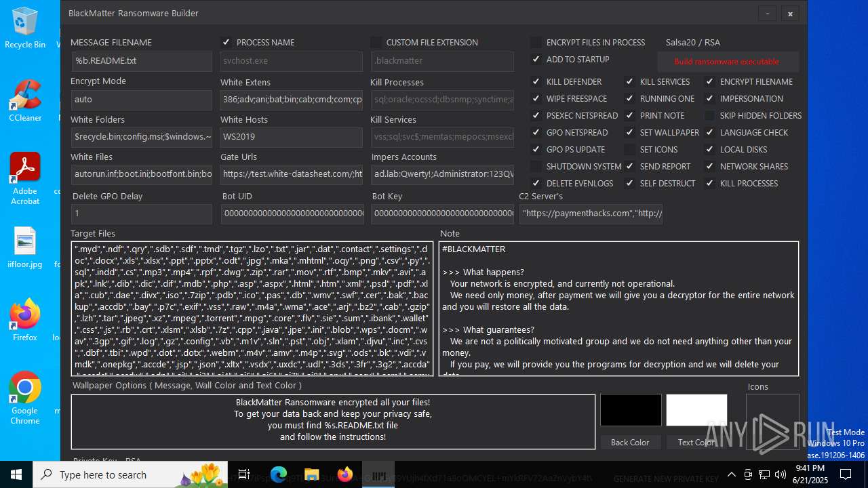Toggle the PRINT NOTE checkbox

[630, 115]
